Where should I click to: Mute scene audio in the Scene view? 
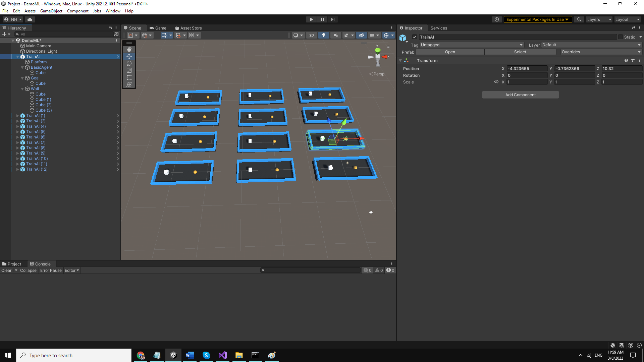[335, 35]
